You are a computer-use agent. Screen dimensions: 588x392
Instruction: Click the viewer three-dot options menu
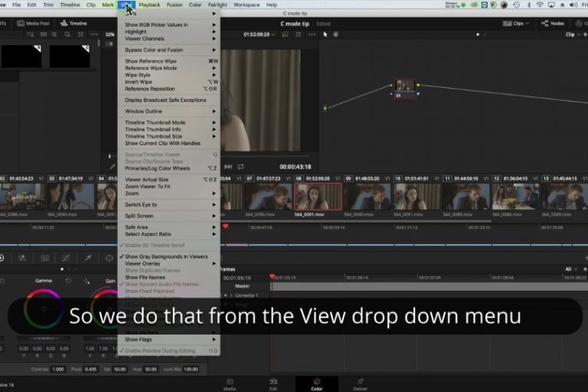tap(312, 34)
